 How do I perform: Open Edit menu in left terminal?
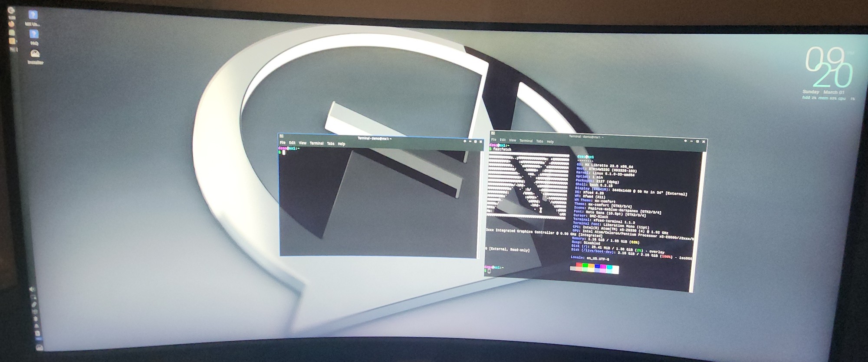pos(292,143)
